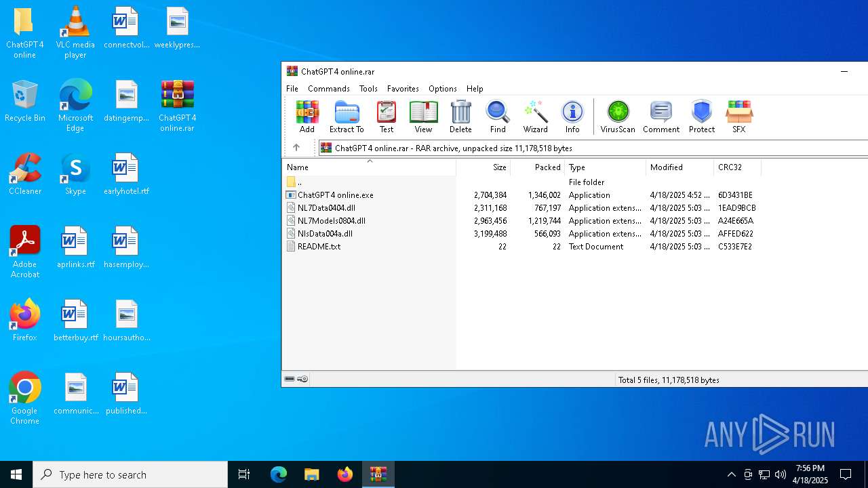Click the taskbar clock showing 7:56 PM
The height and width of the screenshot is (488, 868).
[x=811, y=474]
